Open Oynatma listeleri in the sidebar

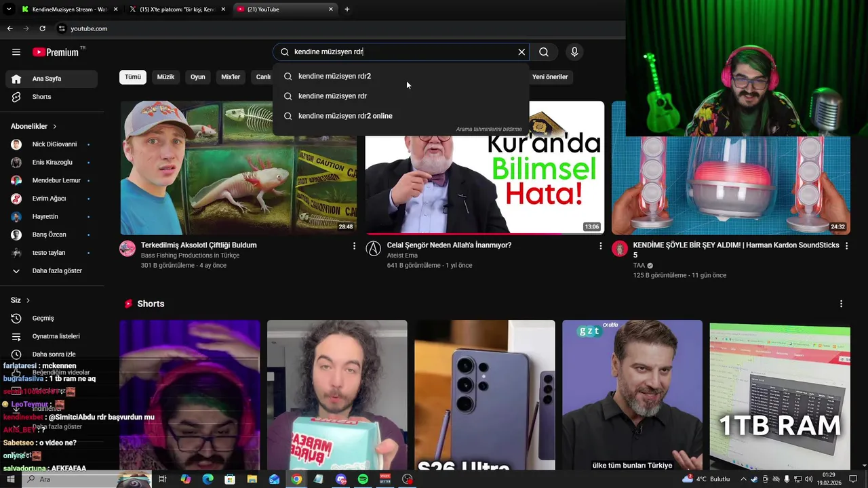click(x=52, y=336)
